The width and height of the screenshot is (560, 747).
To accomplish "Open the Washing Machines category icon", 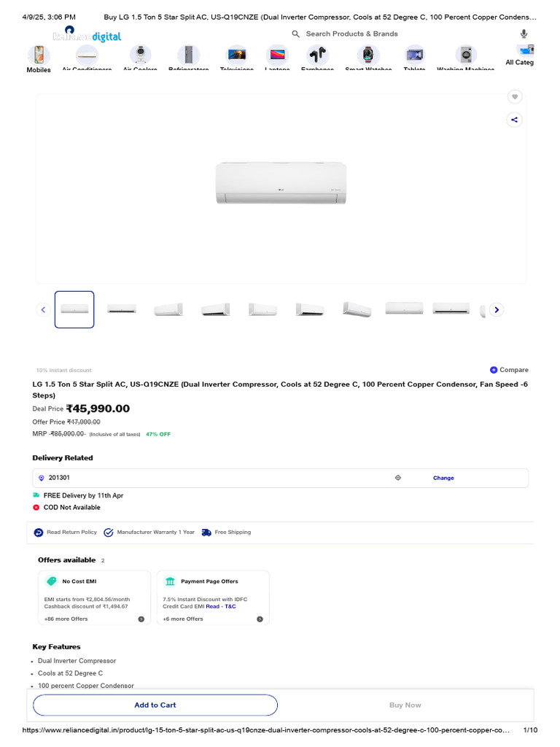I will tap(466, 55).
